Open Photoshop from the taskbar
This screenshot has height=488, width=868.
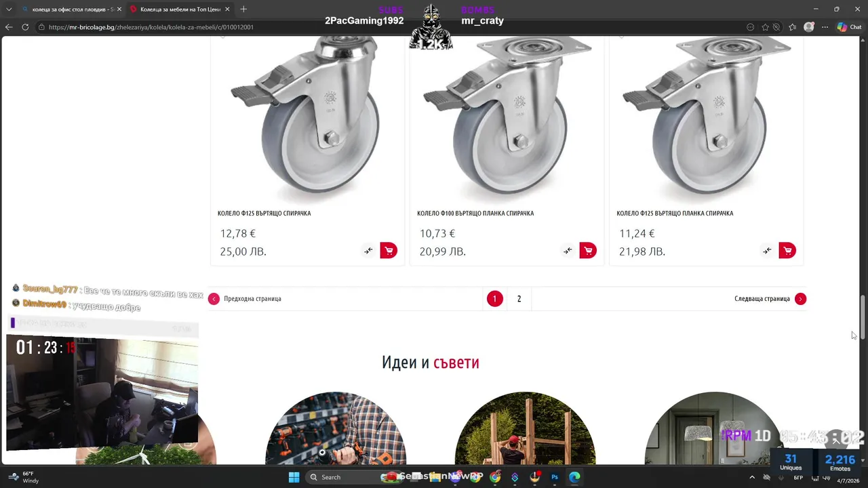pyautogui.click(x=555, y=477)
